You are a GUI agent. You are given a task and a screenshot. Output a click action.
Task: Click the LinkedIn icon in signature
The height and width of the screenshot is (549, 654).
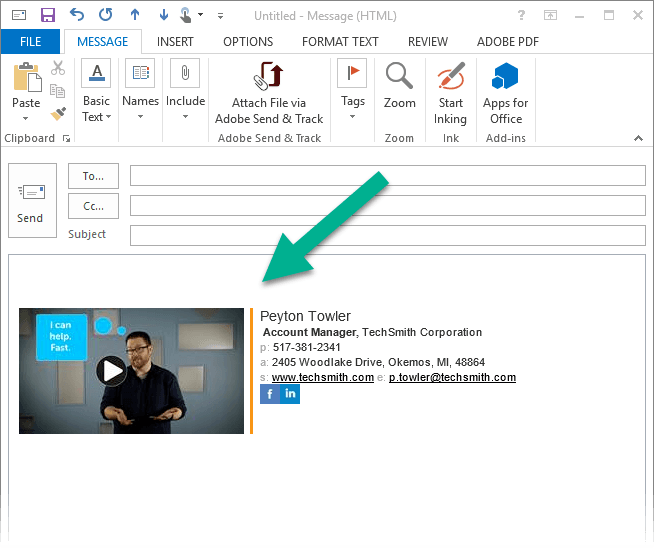point(290,394)
